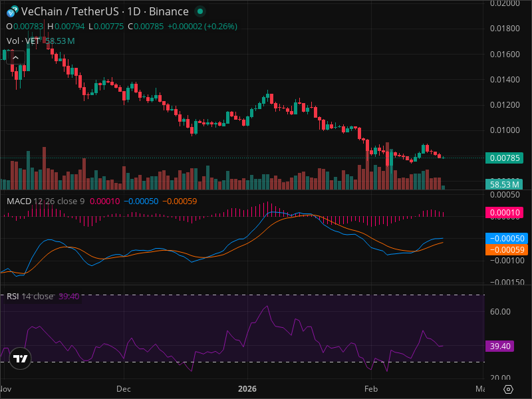Select the Vol · VET indicator label

[x=23, y=41]
